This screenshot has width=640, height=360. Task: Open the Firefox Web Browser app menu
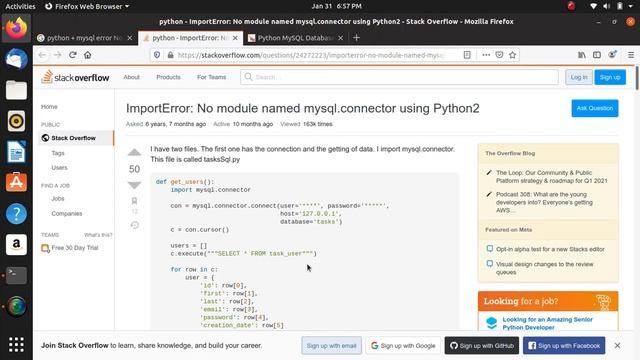pos(87,6)
